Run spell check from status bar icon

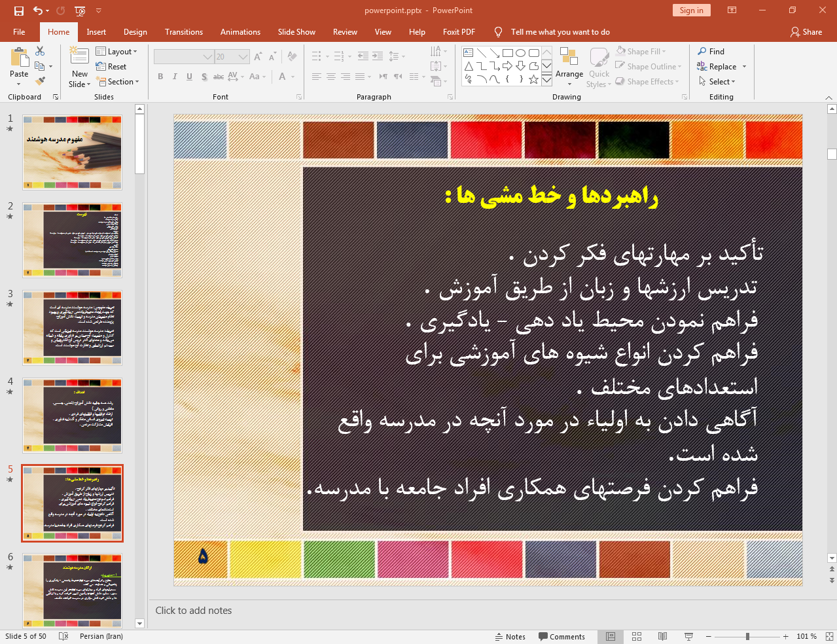(63, 637)
